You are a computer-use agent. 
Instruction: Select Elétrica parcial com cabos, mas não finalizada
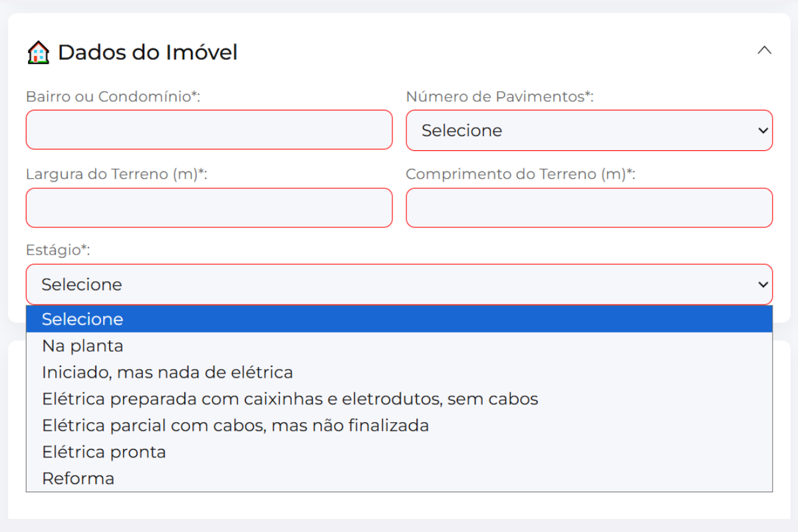(236, 425)
